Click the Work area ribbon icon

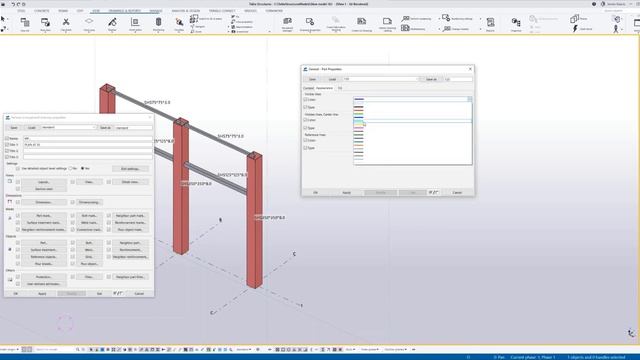pyautogui.click(x=135, y=22)
